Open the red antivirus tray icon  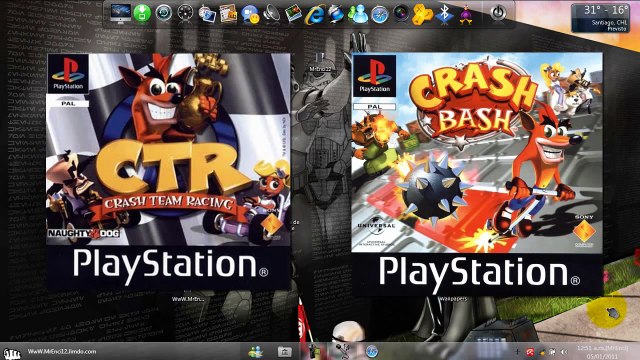click(x=530, y=352)
